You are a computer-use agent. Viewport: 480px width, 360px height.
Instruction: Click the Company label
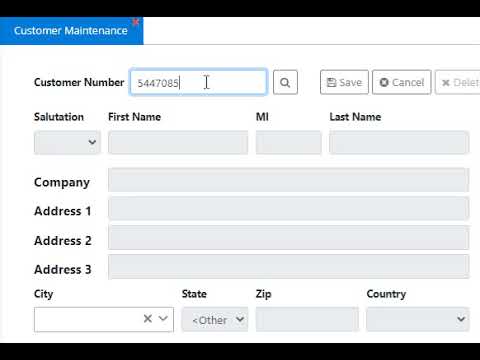[62, 183]
